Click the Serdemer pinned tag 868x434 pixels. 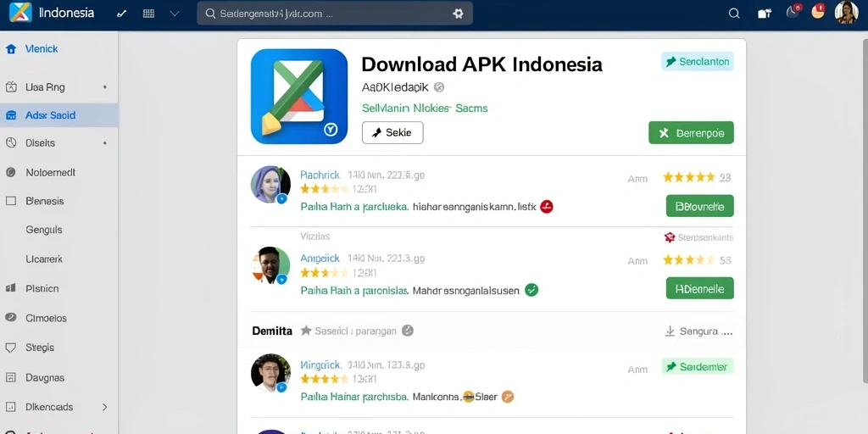(x=698, y=366)
